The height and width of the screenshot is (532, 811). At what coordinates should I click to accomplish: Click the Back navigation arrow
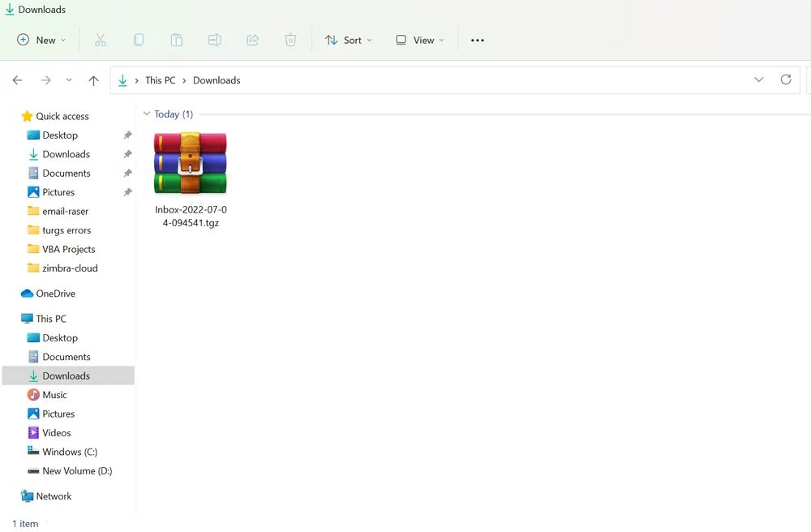pyautogui.click(x=18, y=80)
